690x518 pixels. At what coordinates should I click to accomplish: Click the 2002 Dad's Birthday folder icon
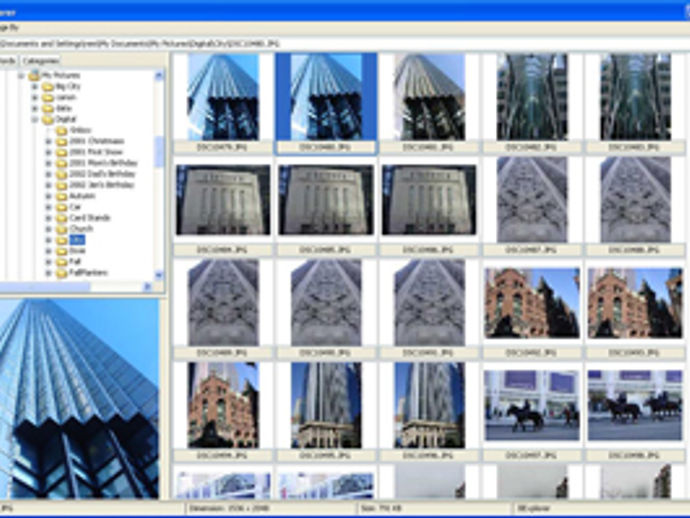pyautogui.click(x=62, y=174)
